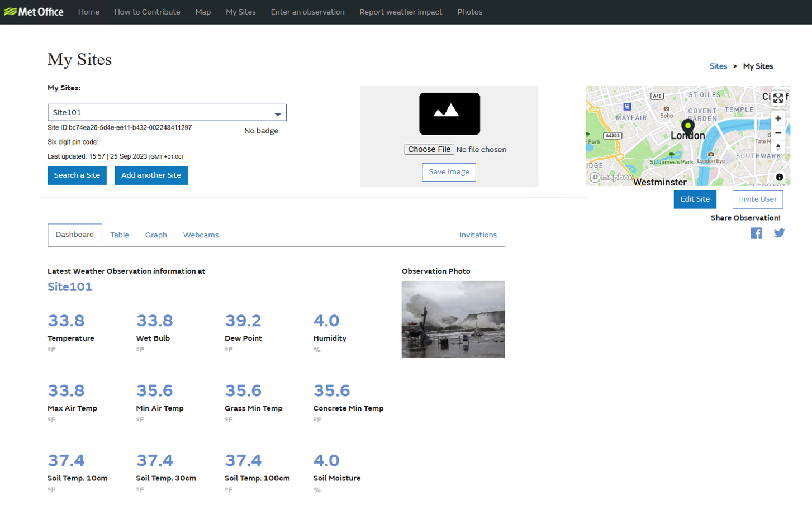Click Add another Site button
This screenshot has height=515, width=812.
[x=151, y=175]
